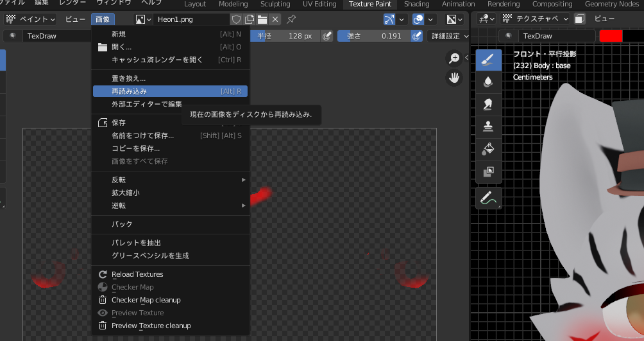Image resolution: width=644 pixels, height=341 pixels.
Task: Click Checker Map cleanup menu entry
Action: tap(171, 300)
